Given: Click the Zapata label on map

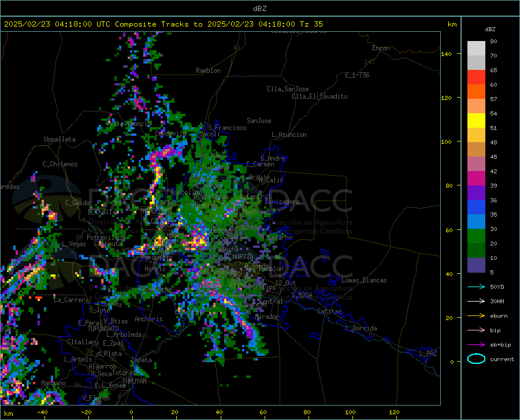Looking at the screenshot, I should (x=142, y=360).
